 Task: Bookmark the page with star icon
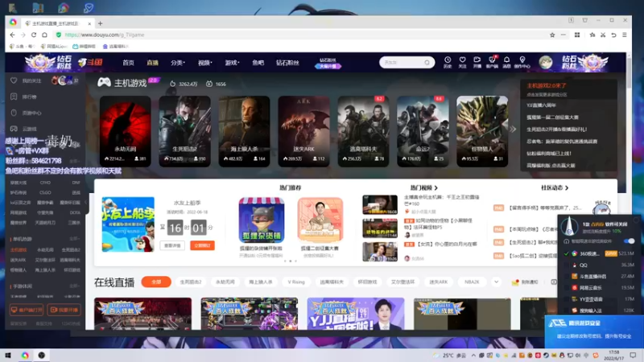point(552,35)
